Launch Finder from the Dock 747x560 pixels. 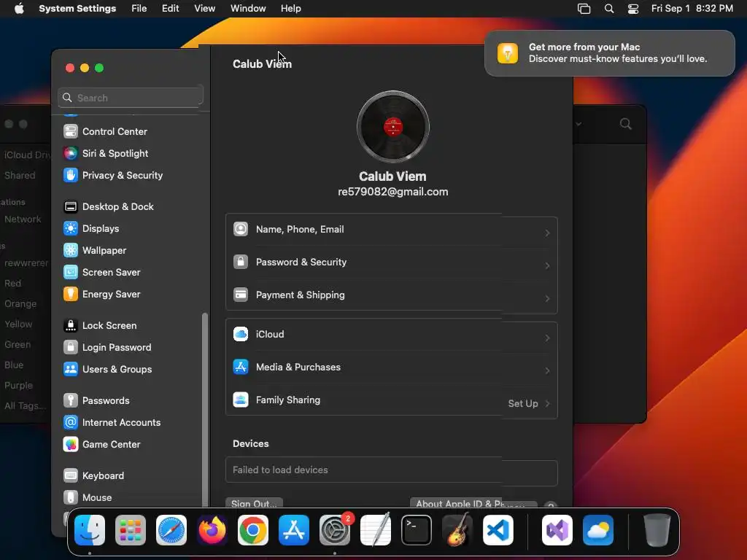point(90,530)
